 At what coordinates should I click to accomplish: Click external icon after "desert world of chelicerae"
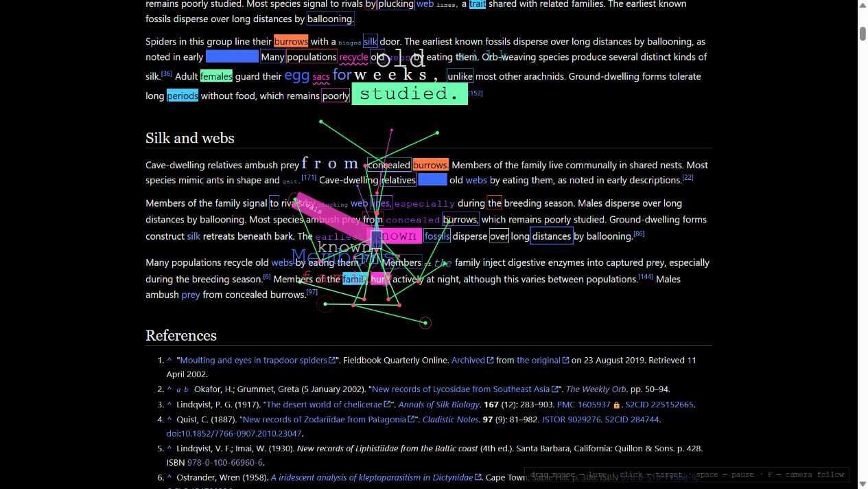point(388,405)
